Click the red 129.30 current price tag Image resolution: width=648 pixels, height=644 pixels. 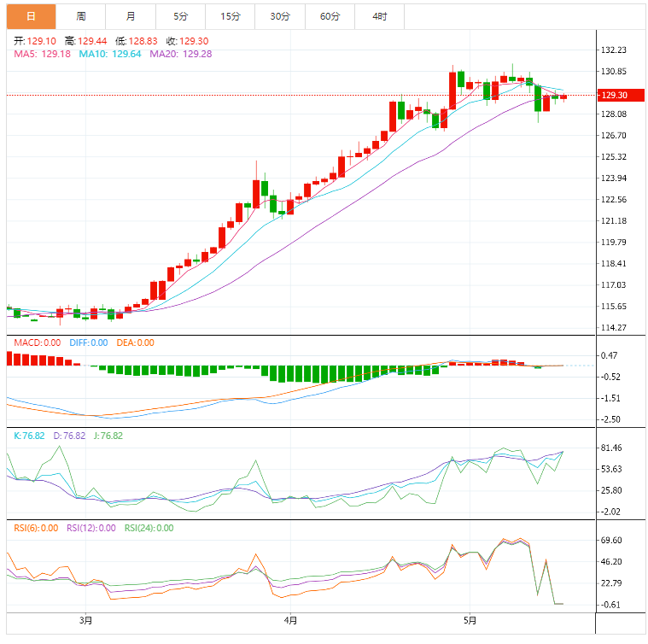pos(621,95)
